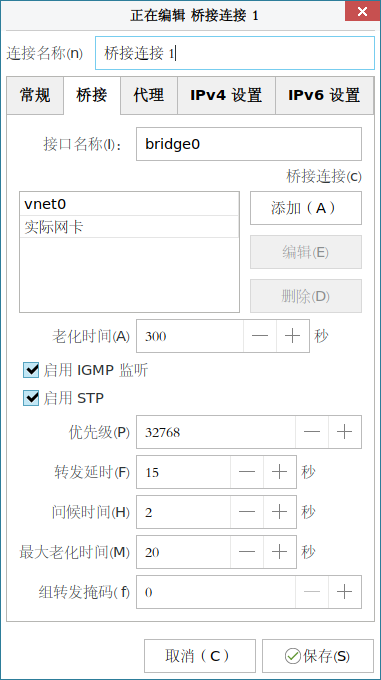Save the connection with 保存(S)
381x680 pixels.
click(318, 656)
